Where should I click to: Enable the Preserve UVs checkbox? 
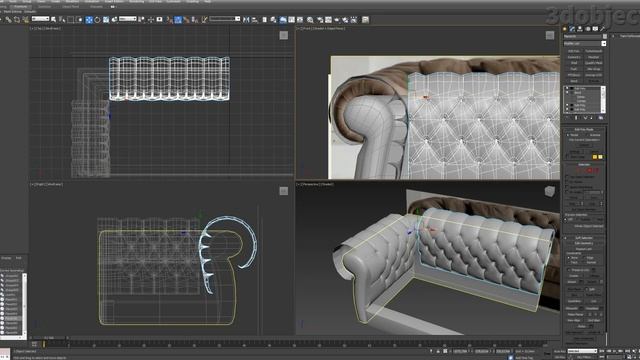[569, 270]
